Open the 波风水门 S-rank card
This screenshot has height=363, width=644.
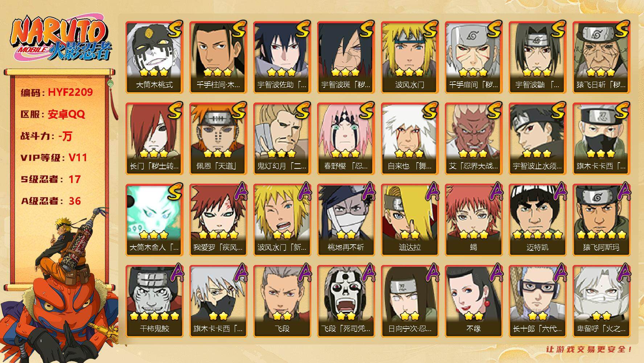tap(410, 57)
